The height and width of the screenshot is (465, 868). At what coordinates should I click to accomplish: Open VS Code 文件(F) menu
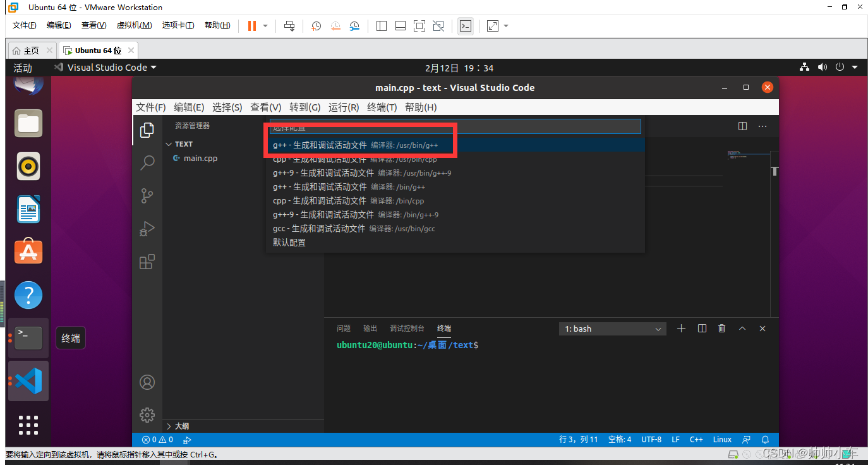click(151, 107)
